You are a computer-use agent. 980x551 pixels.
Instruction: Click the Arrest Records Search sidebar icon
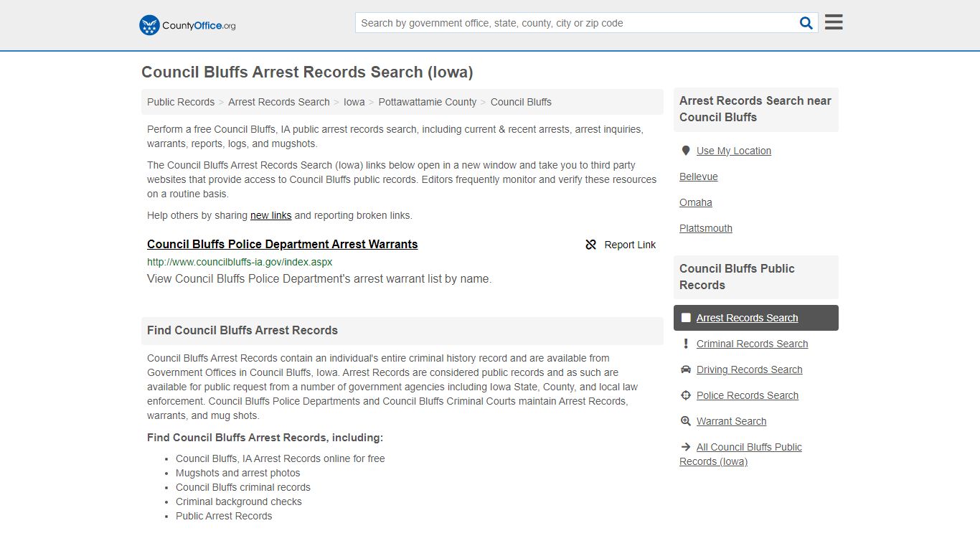(686, 318)
